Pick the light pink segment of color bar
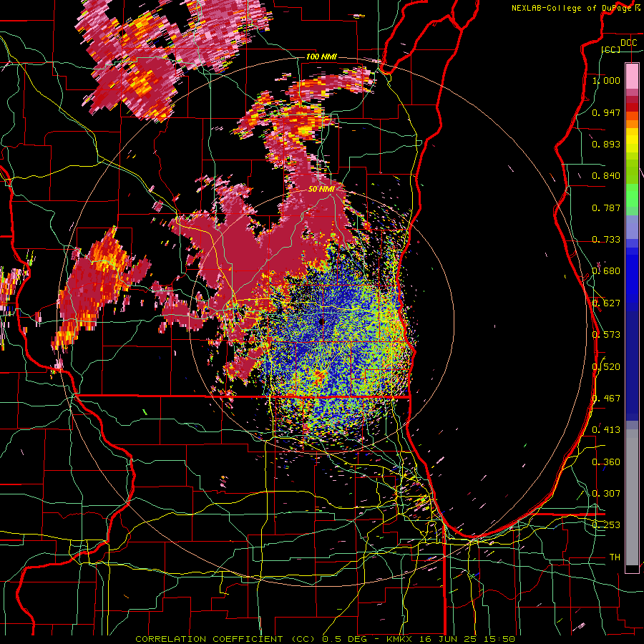 pyautogui.click(x=632, y=76)
